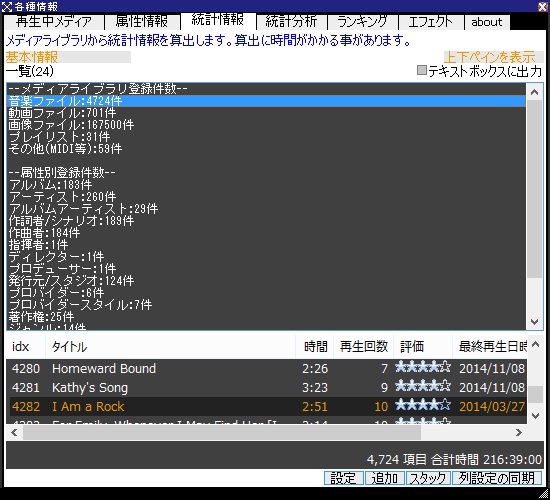Open the 統計分析 tab

click(291, 22)
